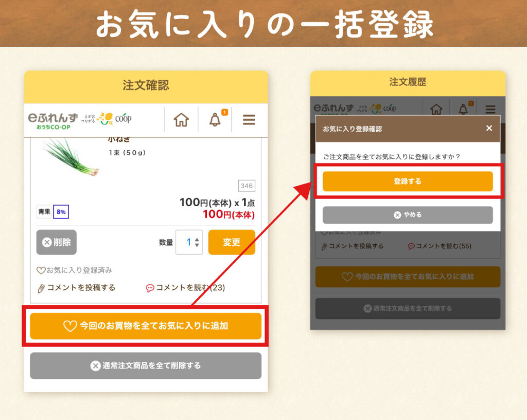Click 今回のお買物を全てお気に入りに追加 in left panel

146,326
